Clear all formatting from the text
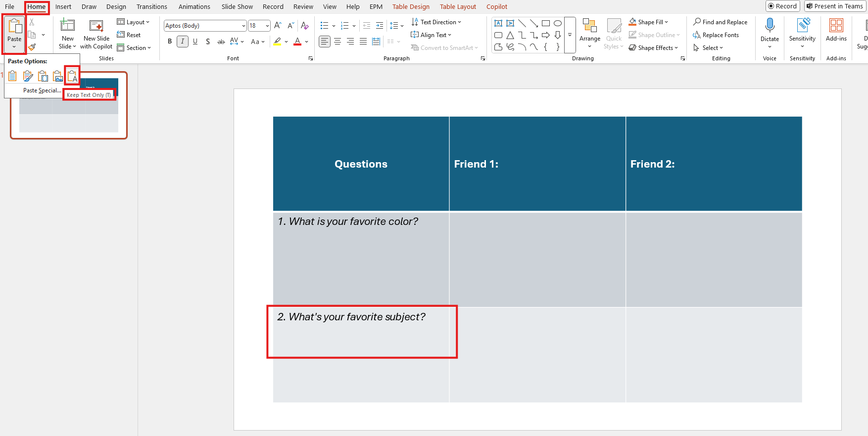 coord(305,25)
